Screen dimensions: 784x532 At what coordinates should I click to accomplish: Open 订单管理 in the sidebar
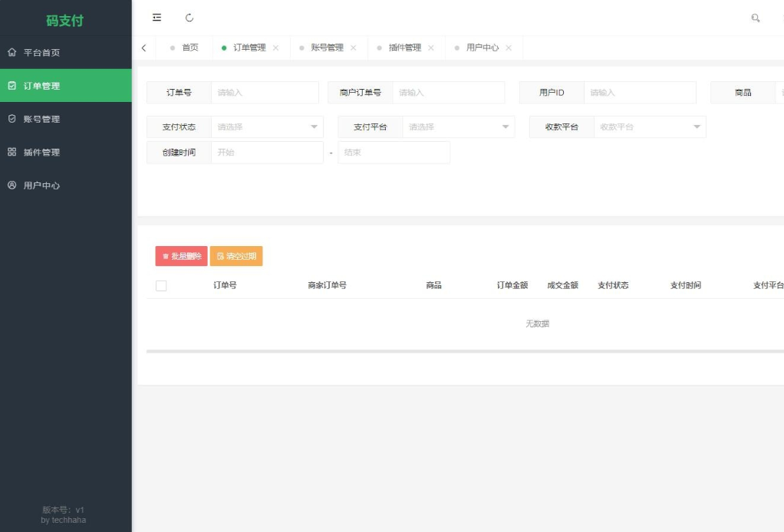[65, 85]
